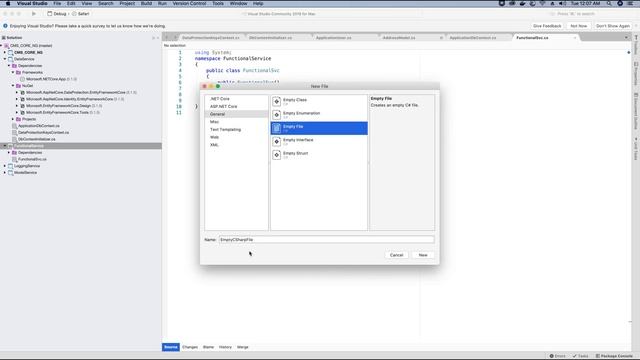
Task: Switch to the Merge view tab
Action: pos(243,347)
